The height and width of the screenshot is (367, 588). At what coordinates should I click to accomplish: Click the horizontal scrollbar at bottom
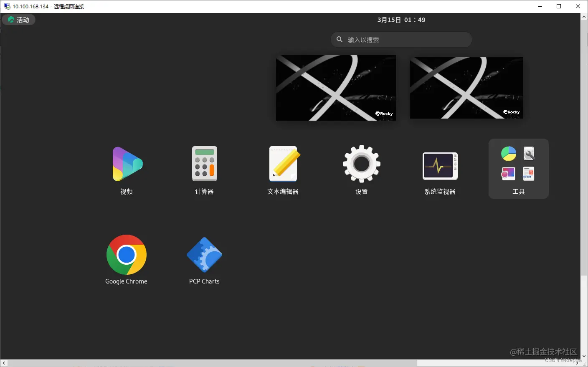212,363
